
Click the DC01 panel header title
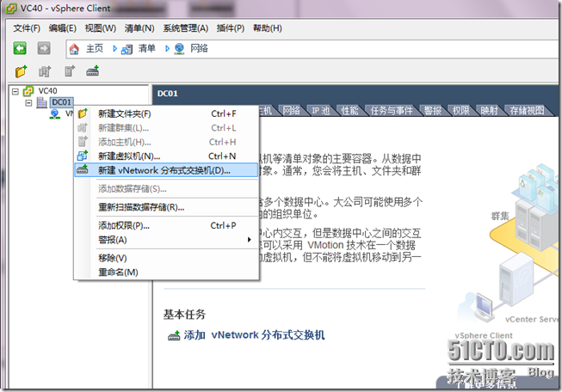point(167,94)
